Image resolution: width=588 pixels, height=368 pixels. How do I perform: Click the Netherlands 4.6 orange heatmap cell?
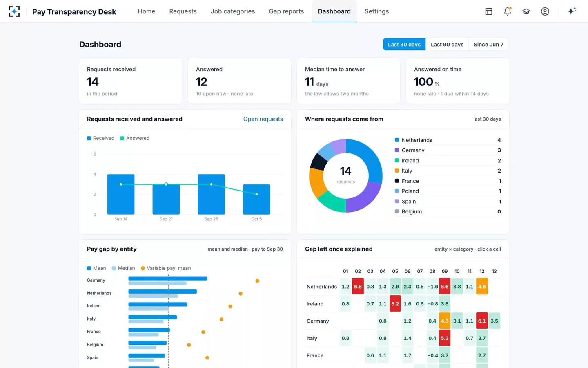pos(482,287)
